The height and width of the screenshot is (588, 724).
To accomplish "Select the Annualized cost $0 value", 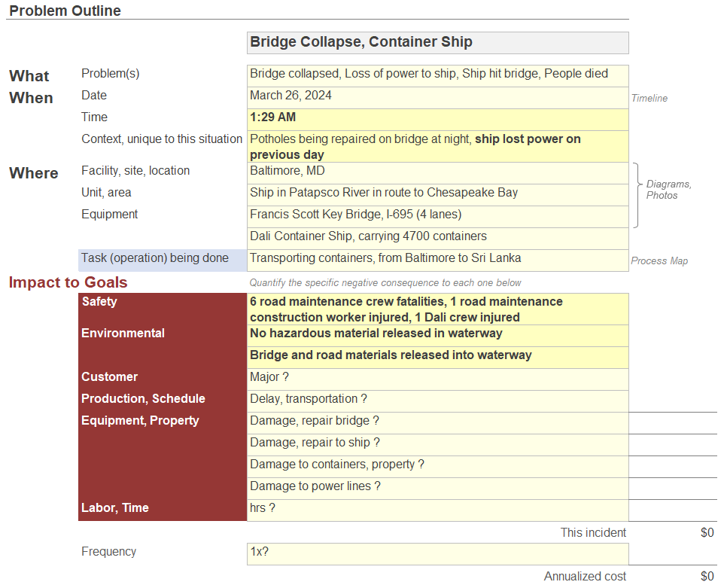I will (706, 576).
